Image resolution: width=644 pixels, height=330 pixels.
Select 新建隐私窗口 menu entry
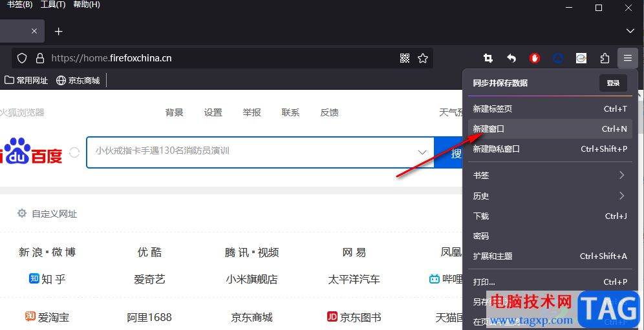tap(550, 149)
